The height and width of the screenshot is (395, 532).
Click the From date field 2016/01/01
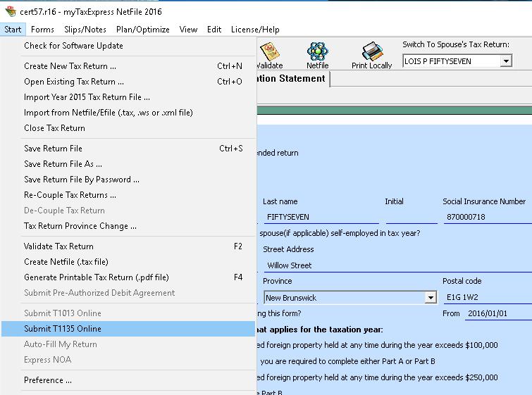498,313
